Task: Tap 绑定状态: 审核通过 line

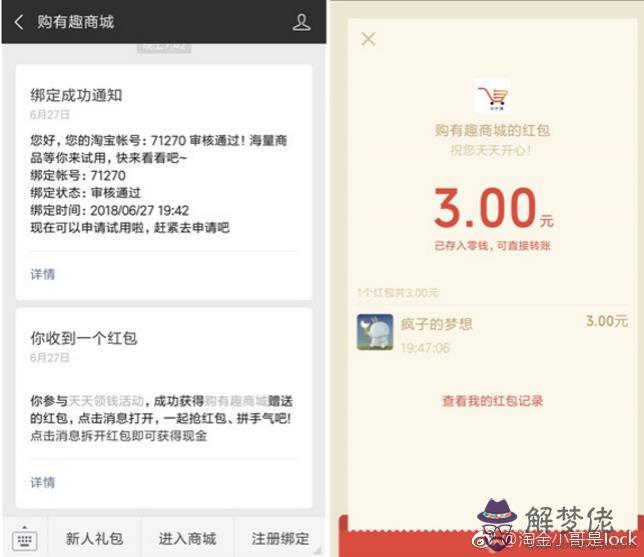Action: (85, 193)
